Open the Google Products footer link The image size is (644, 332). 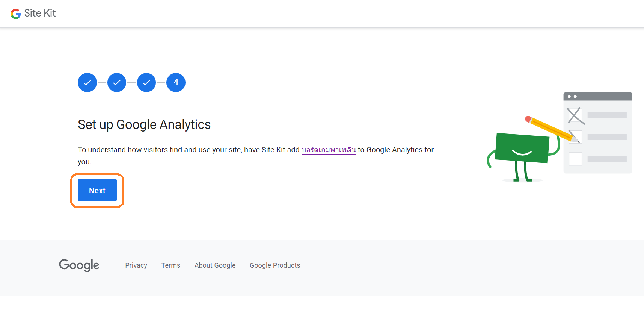click(275, 265)
